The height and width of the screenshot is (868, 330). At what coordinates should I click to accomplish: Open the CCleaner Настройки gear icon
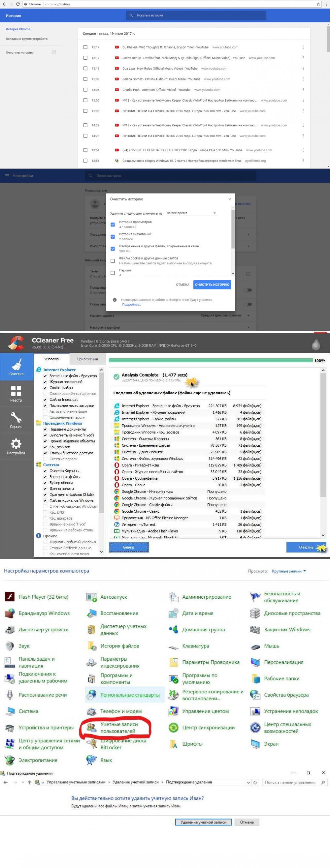coord(16,446)
